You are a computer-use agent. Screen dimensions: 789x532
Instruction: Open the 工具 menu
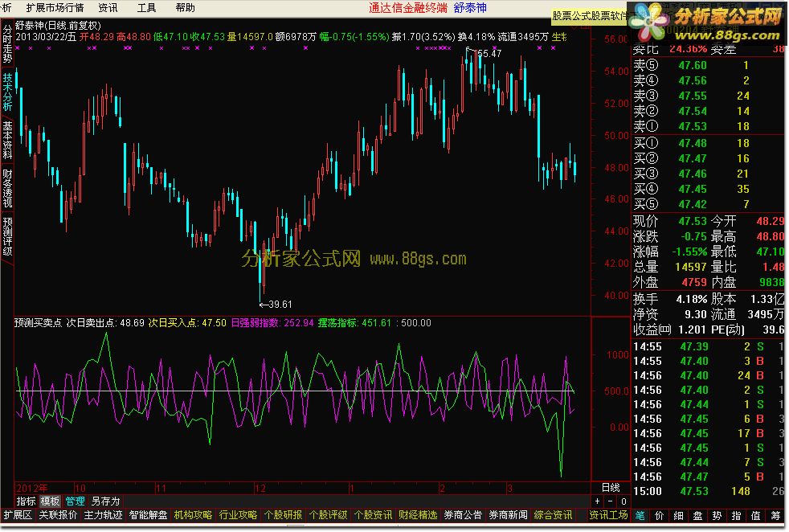click(x=146, y=7)
